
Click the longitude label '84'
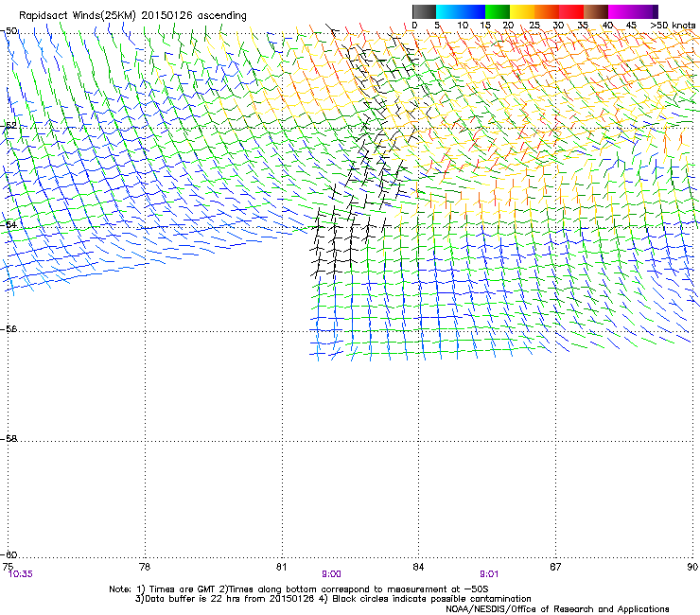click(418, 567)
